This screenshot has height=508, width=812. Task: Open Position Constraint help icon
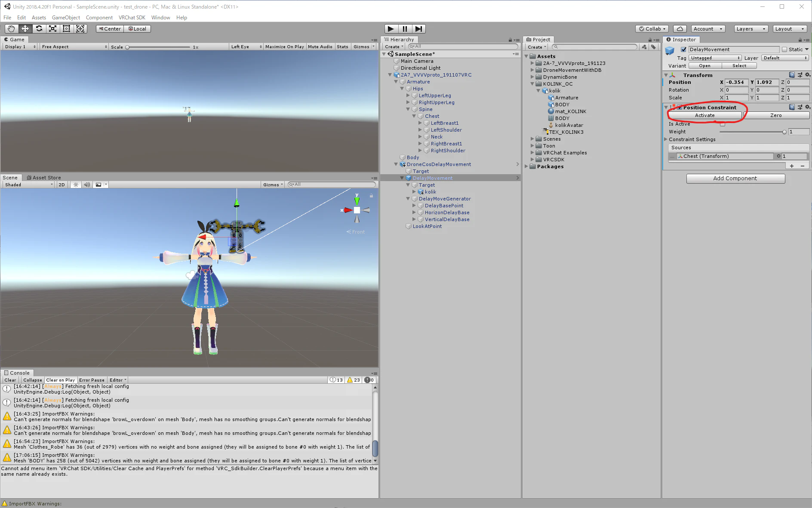792,107
